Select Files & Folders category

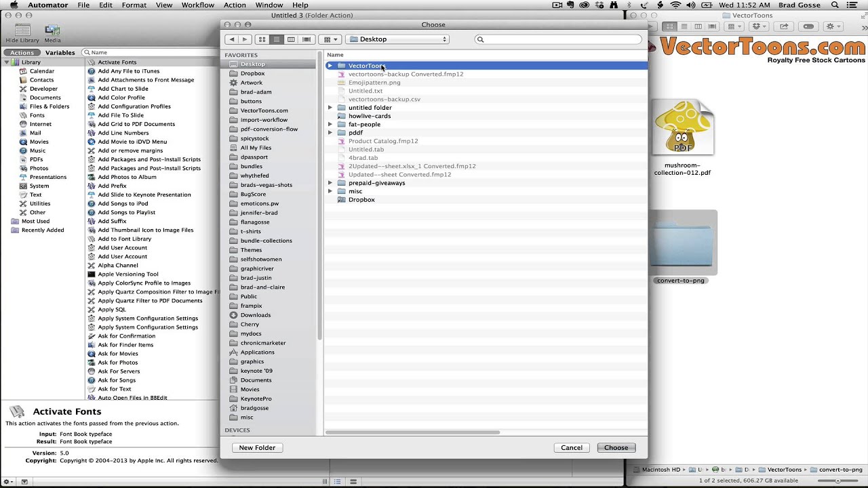tap(50, 106)
